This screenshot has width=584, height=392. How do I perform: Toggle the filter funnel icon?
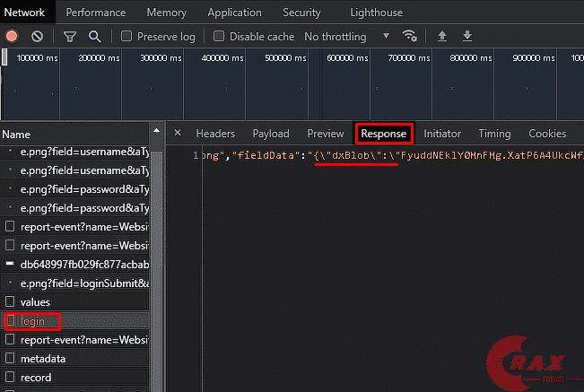70,37
